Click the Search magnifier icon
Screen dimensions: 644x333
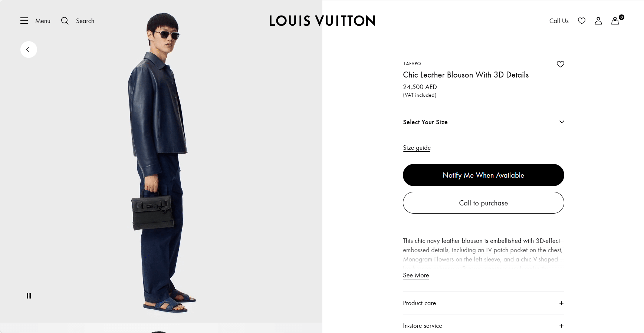65,21
